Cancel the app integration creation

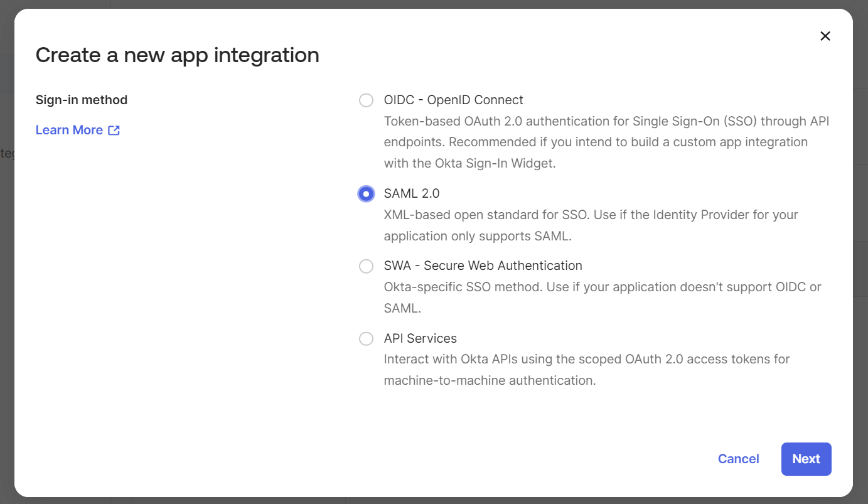pyautogui.click(x=739, y=459)
